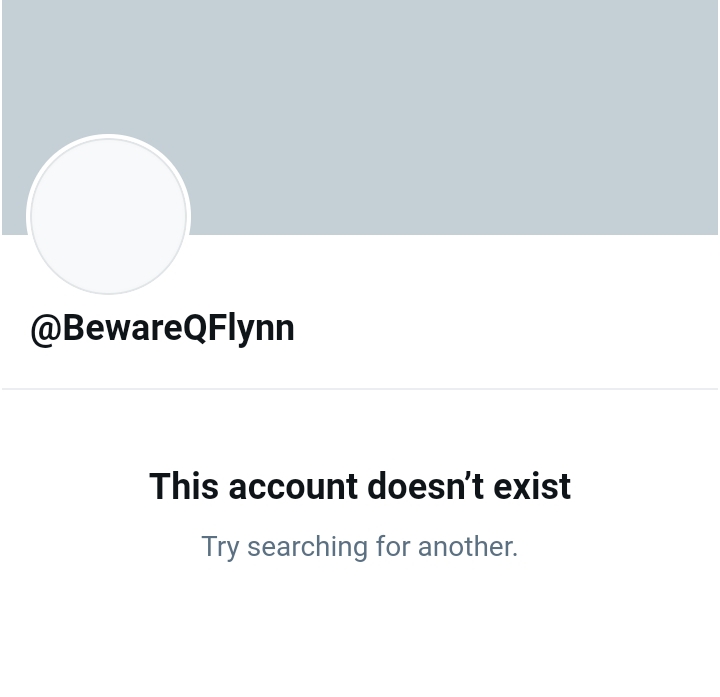The image size is (720, 697).
Task: Click the white border ring around the avatar
Action: tap(108, 136)
